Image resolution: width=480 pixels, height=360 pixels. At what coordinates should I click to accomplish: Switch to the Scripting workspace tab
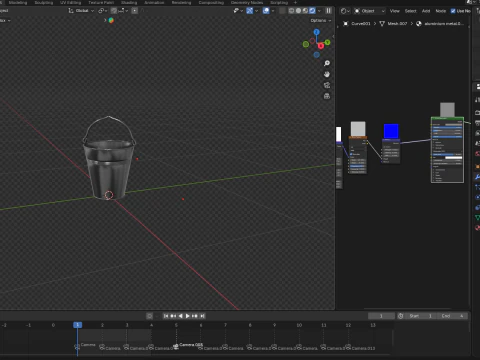point(279,2)
